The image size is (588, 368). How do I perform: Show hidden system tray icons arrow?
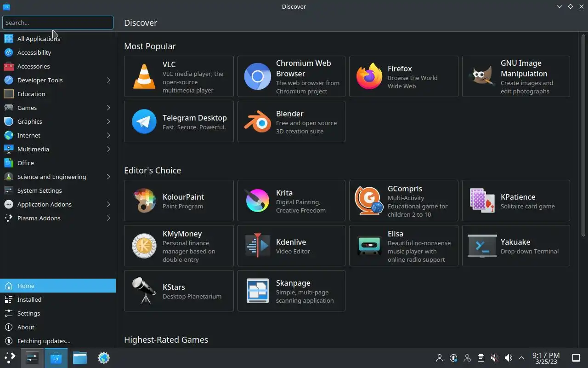521,358
